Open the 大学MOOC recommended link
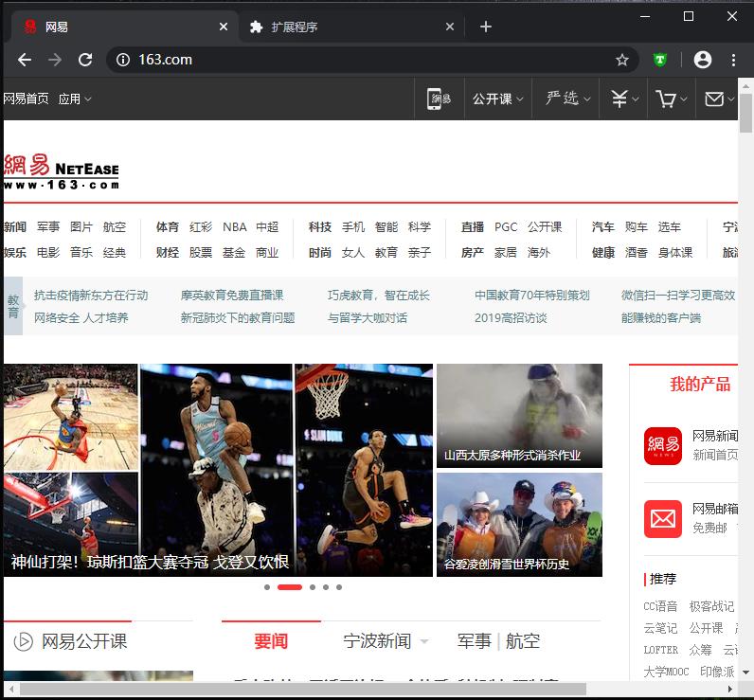 pos(666,672)
